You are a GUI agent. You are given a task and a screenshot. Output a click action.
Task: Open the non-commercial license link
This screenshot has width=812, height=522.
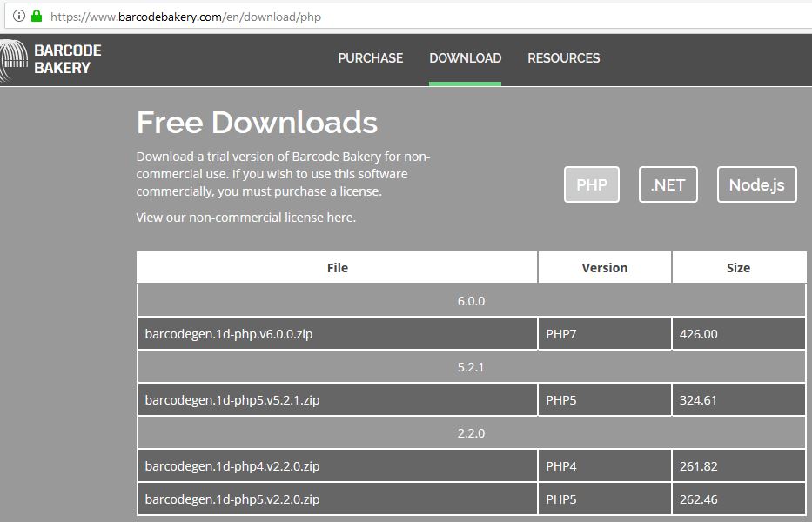(246, 217)
